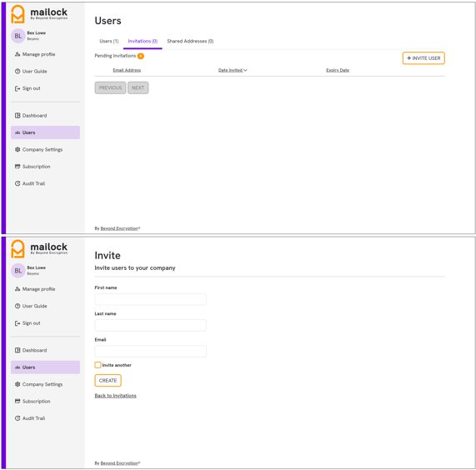
Task: Click Company Settings gear in Invite screen
Action: click(18, 384)
